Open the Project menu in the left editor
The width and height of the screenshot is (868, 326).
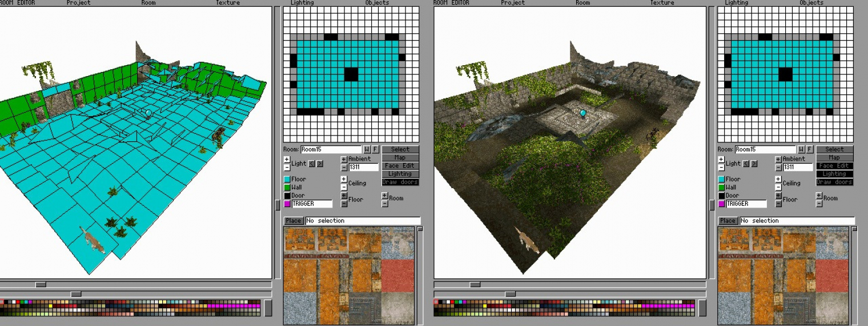(x=78, y=3)
